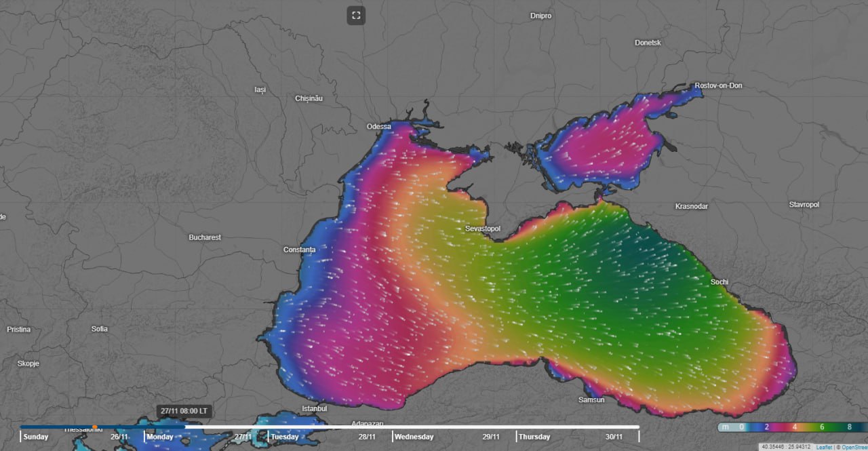This screenshot has width=868, height=451.
Task: Open the OpenStreetMap attribution link
Action: click(853, 447)
